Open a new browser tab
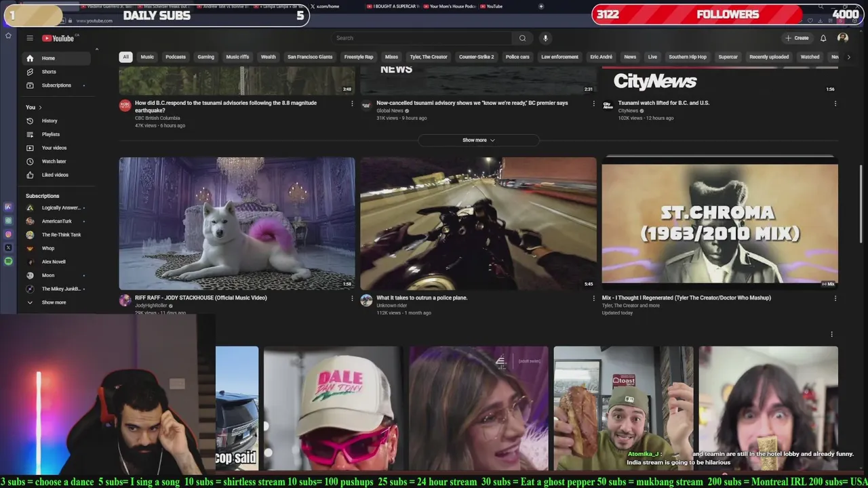The width and height of the screenshot is (868, 488). point(540,6)
